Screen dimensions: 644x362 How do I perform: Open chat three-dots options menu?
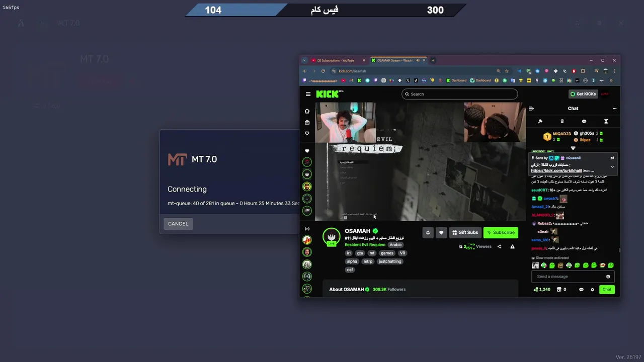coord(614,109)
